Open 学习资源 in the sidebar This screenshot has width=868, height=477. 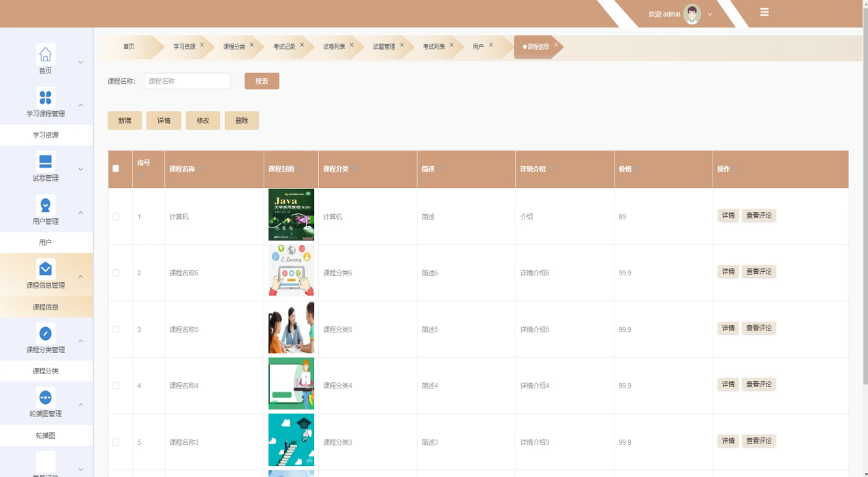tap(46, 135)
